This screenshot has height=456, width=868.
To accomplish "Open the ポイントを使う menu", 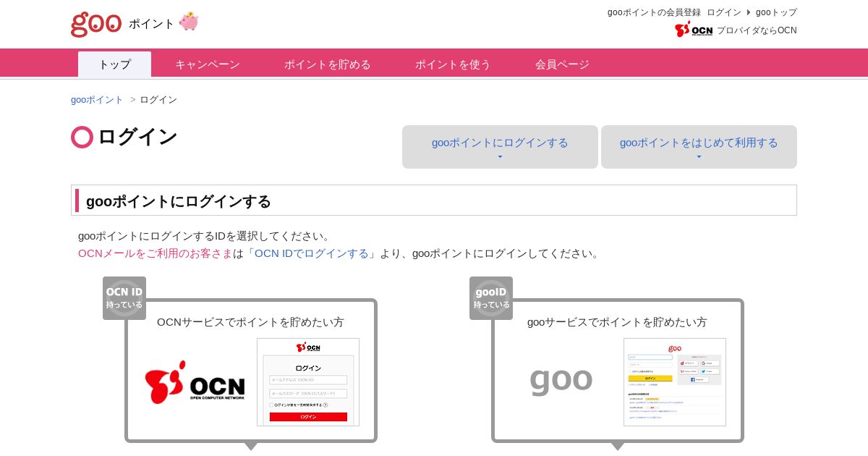I will 453,64.
